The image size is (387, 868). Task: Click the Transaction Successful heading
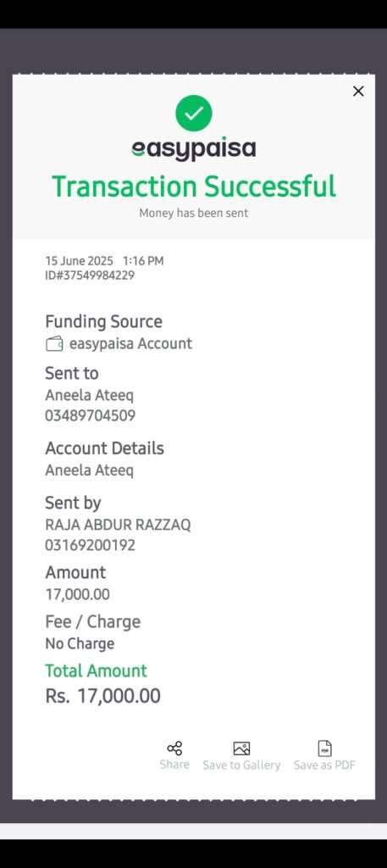pos(193,186)
